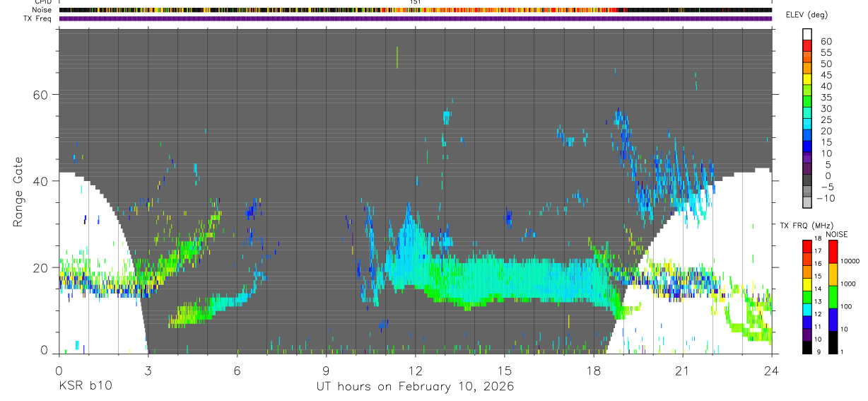Click NOISE colorbar label '10000'
Viewport: 868px width, 401px height.
point(850,262)
